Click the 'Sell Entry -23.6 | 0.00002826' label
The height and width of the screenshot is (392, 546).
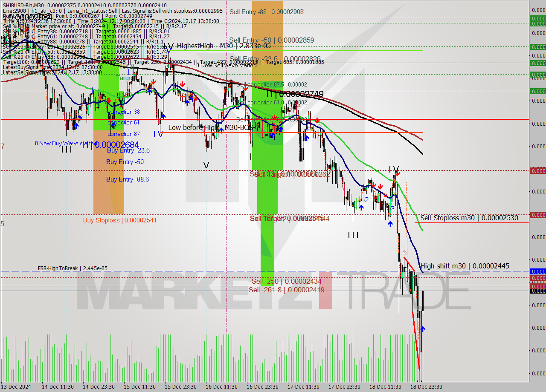click(275, 59)
